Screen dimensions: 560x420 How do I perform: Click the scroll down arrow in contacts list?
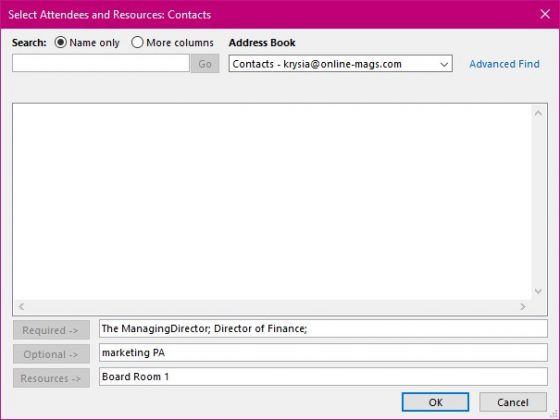click(x=538, y=291)
